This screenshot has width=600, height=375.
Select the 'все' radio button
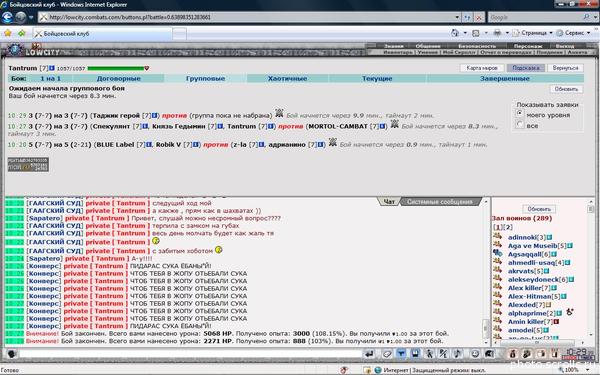pyautogui.click(x=520, y=125)
